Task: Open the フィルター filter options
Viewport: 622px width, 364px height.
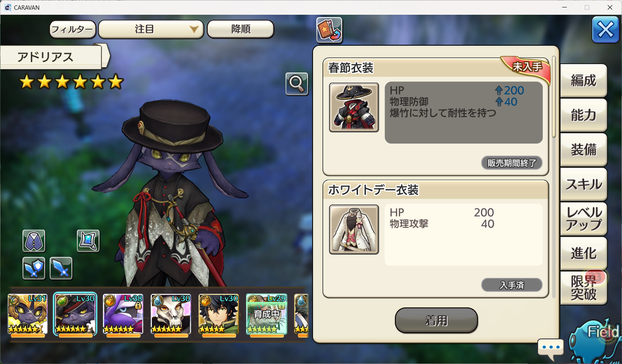Action: pos(73,29)
